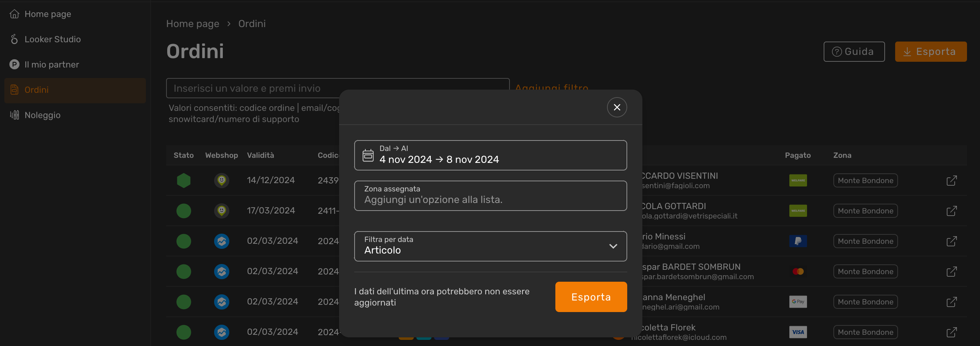Viewport: 980px width, 346px height.
Task: Navigate to Home page via breadcrumb
Action: click(x=192, y=23)
